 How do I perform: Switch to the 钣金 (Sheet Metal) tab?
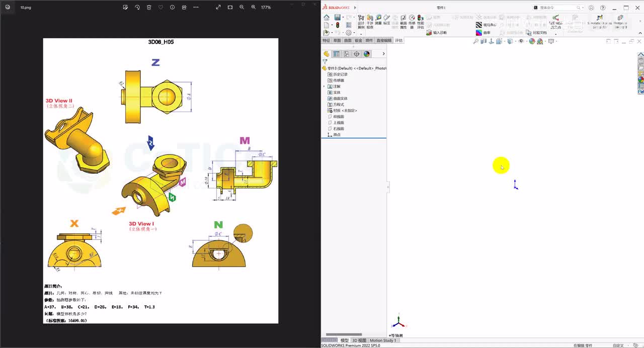point(358,40)
